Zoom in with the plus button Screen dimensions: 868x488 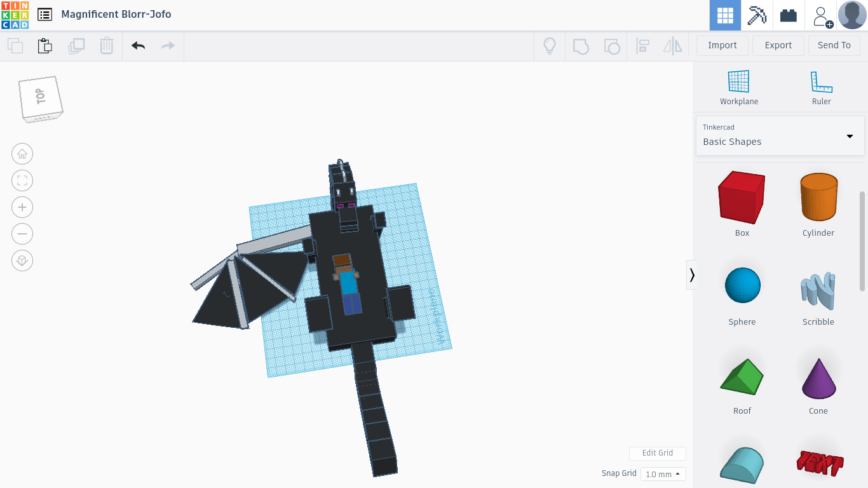click(22, 207)
